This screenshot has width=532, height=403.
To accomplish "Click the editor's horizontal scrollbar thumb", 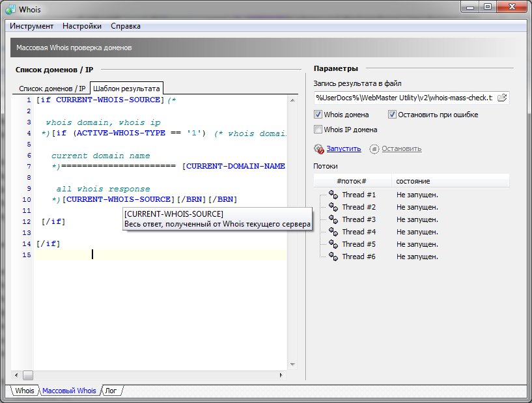I will click(28, 375).
